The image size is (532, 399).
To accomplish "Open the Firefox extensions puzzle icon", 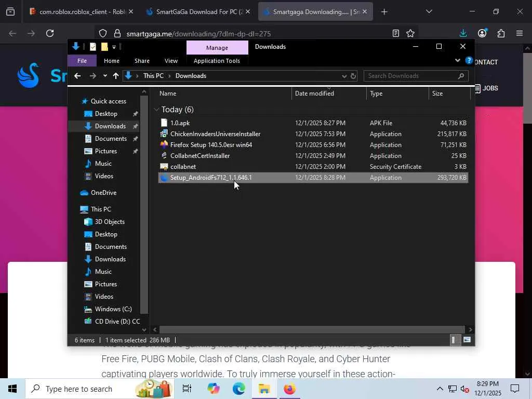I will click(x=501, y=33).
